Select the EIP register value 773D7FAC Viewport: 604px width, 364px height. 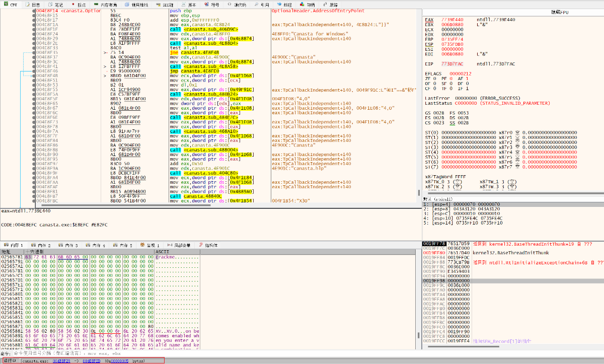point(452,64)
